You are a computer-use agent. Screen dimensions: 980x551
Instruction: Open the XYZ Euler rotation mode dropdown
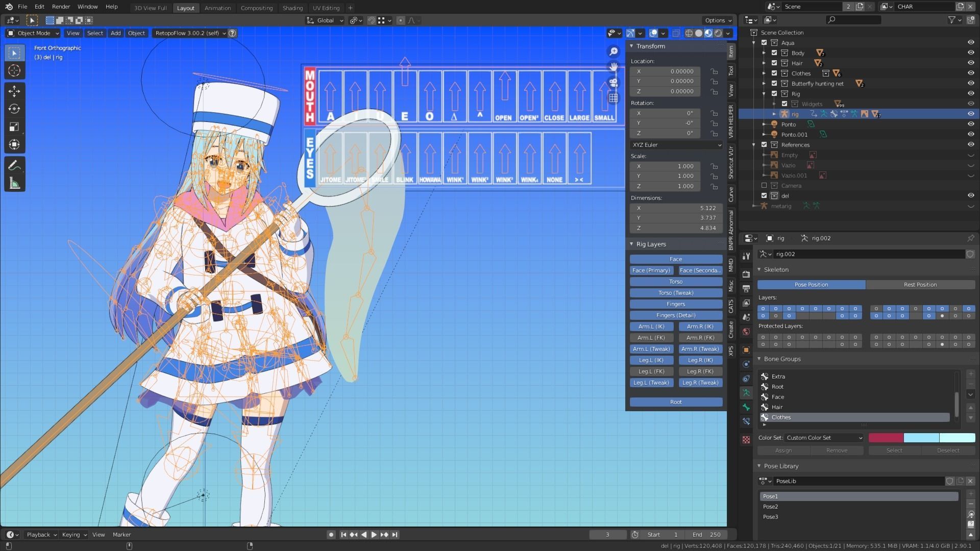pos(676,145)
